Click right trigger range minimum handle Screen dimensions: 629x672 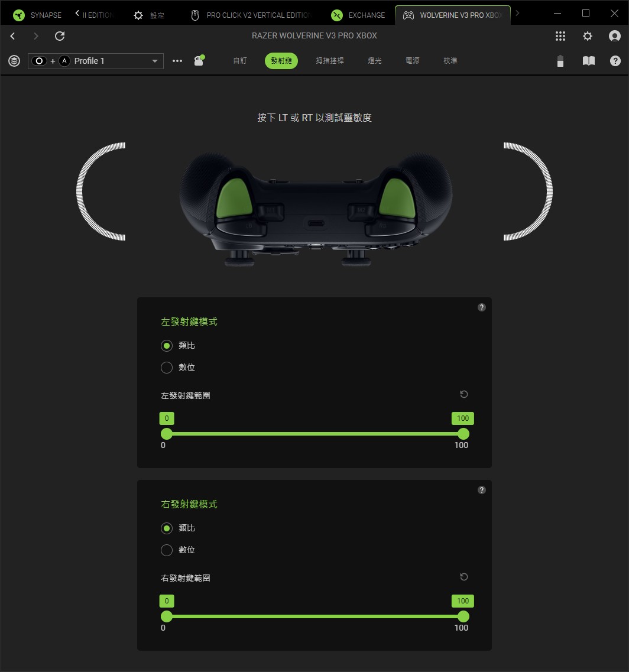(166, 616)
